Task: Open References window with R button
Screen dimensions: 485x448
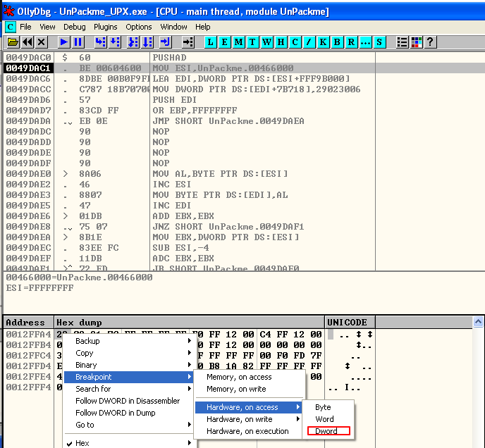Action: tap(351, 42)
